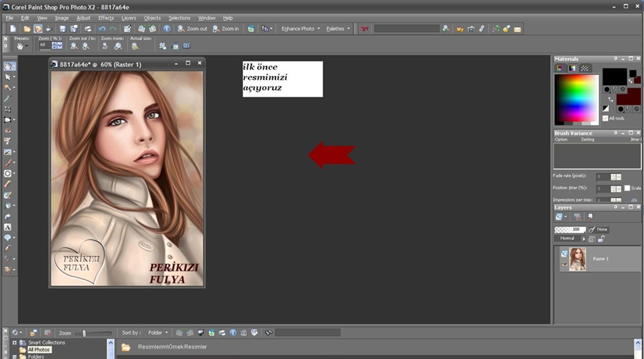Click the Zoom out button

(193, 29)
